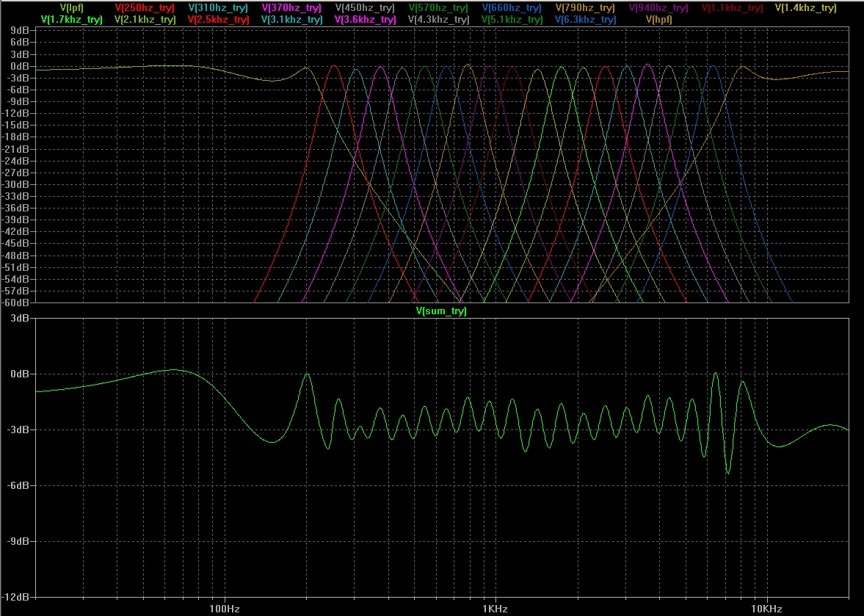This screenshot has height=616, width=864.
Task: Click the -21dB axis tick label
Action: [17, 149]
